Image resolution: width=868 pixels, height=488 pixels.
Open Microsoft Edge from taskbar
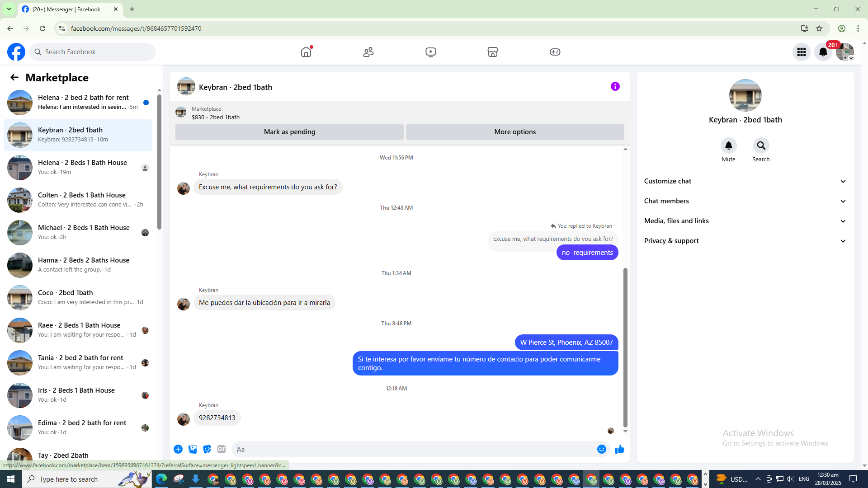pyautogui.click(x=161, y=479)
